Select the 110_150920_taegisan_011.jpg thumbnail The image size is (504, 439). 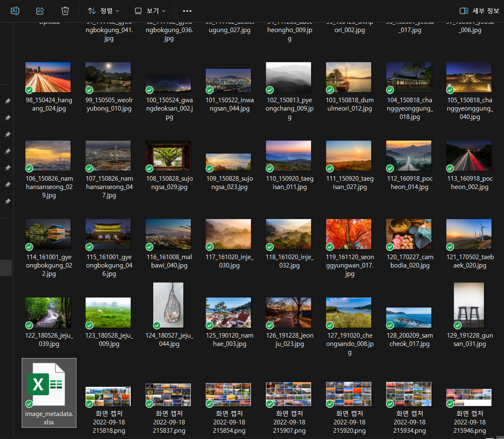(x=289, y=156)
